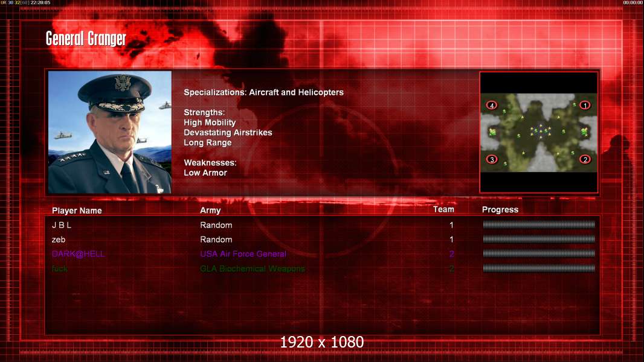Click the progress bar for zeb
644x362 pixels.
tap(539, 239)
